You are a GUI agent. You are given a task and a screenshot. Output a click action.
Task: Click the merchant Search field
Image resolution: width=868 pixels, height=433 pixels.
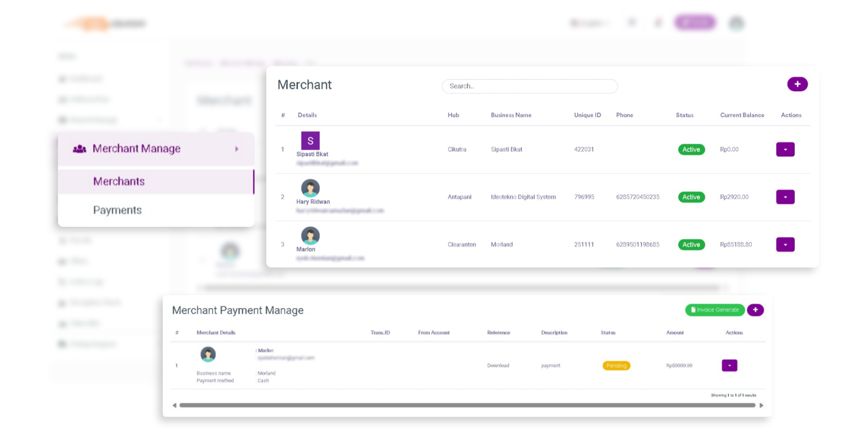pos(529,86)
